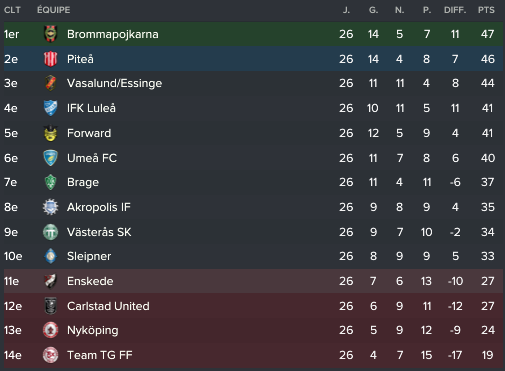Select the Brommapojkarna team name
Screen dimensions: 505x371
tap(113, 34)
